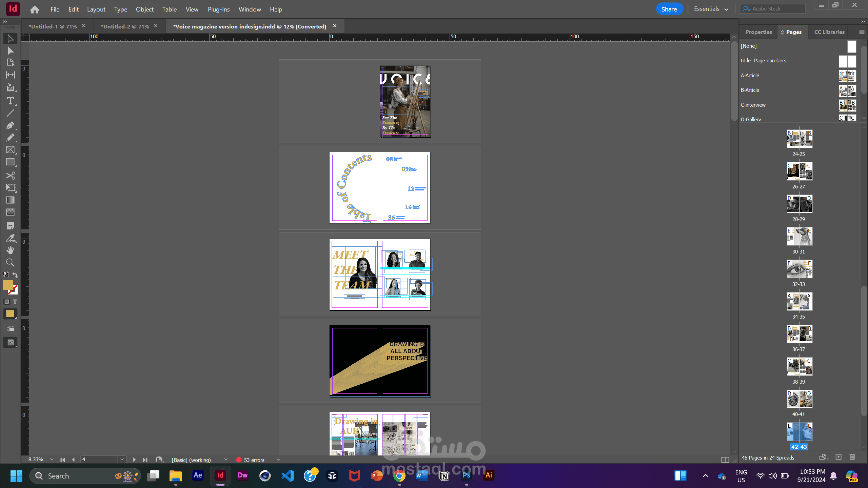
Task: Pick the Rectangle Frame tool
Action: (10, 150)
